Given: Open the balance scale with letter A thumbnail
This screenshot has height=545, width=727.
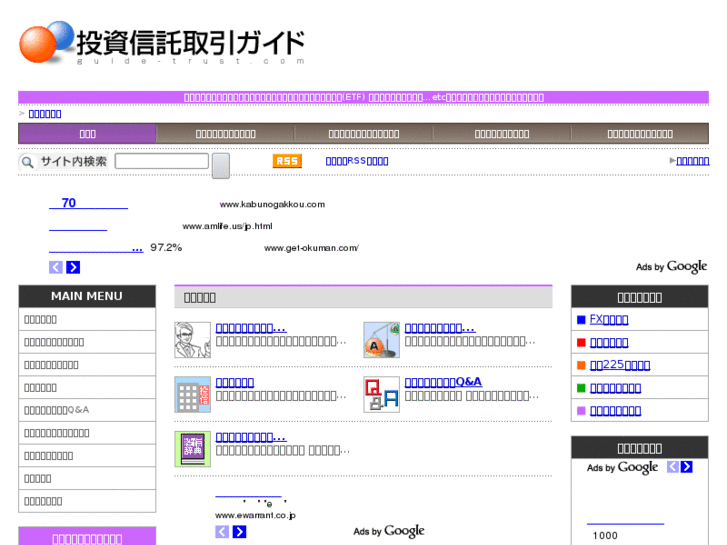Looking at the screenshot, I should tap(381, 340).
